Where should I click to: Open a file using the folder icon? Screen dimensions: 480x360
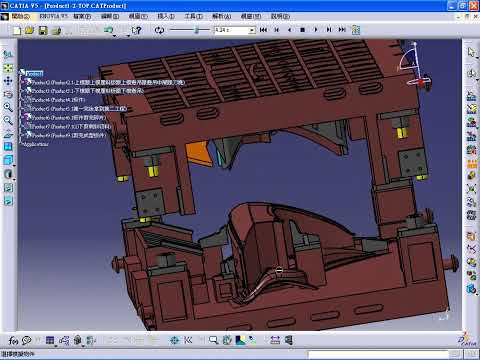tap(29, 30)
